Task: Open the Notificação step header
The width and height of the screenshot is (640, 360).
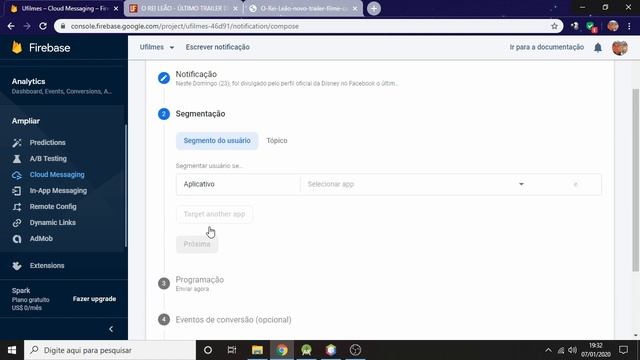Action: pos(196,74)
